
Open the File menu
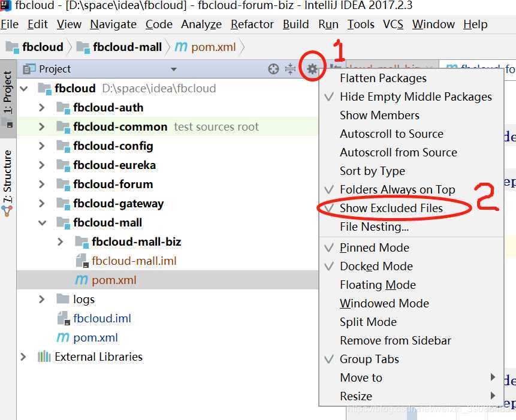(10, 25)
